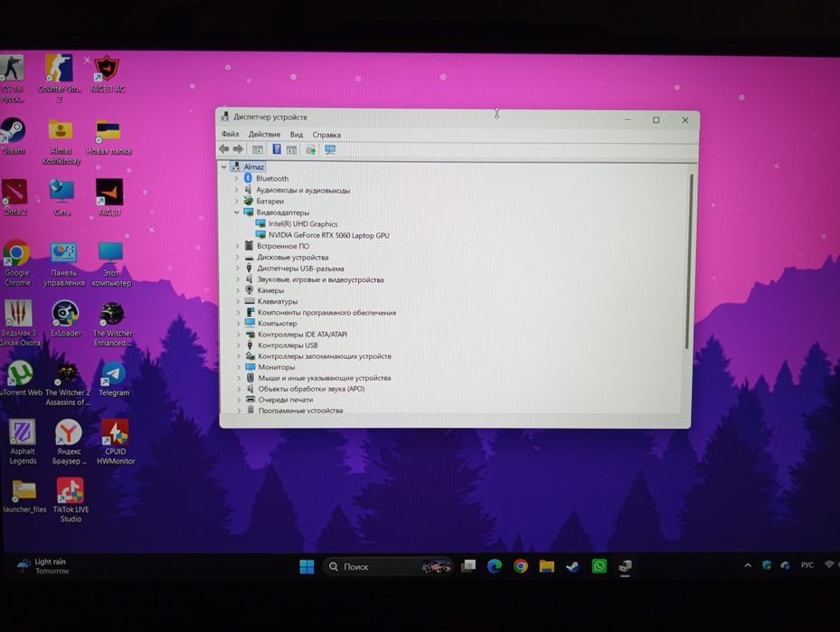The width and height of the screenshot is (840, 632).
Task: Select the uTorrent Web desktop shortcut
Action: [x=21, y=379]
